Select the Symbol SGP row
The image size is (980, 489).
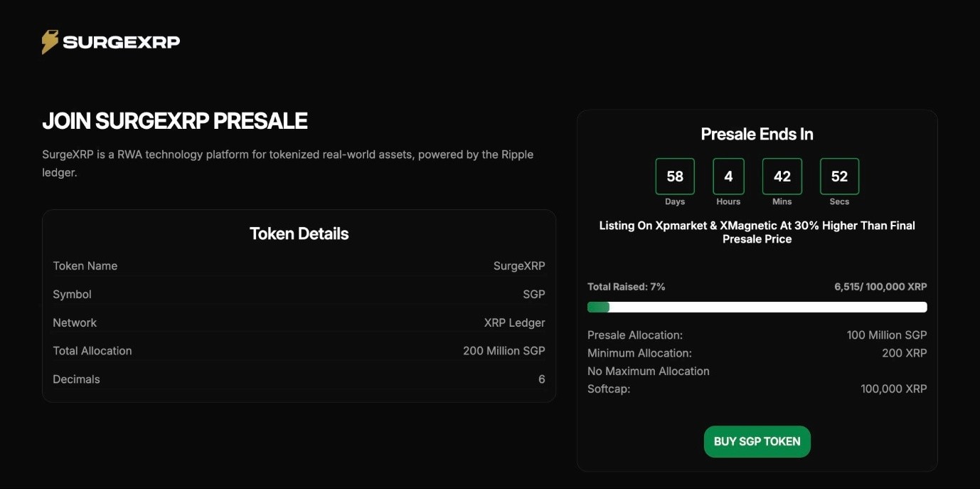(x=299, y=294)
